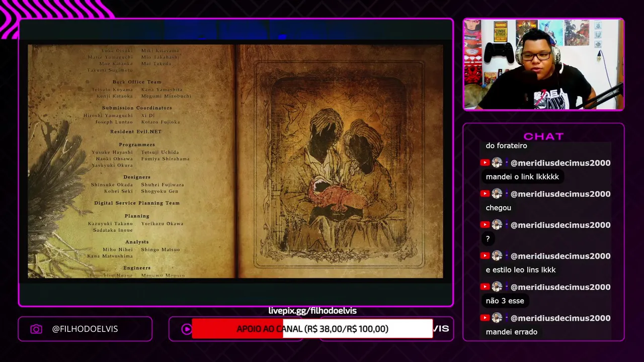Click the 'do forateiro' chat message
The height and width of the screenshot is (362, 644).
pyautogui.click(x=507, y=146)
